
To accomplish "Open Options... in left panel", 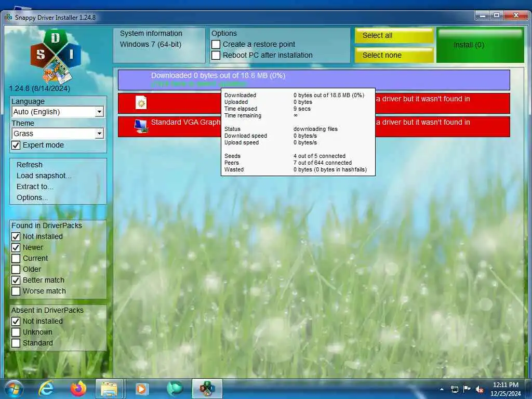I will (32, 197).
